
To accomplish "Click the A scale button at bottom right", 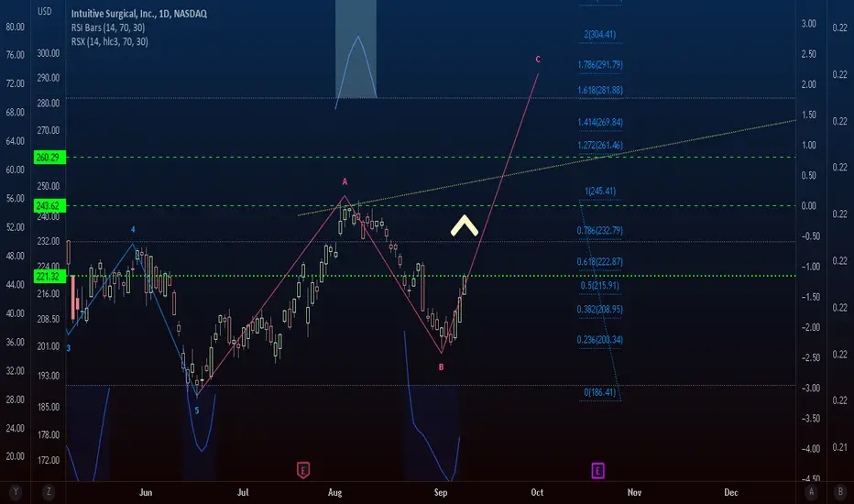I will click(x=811, y=492).
